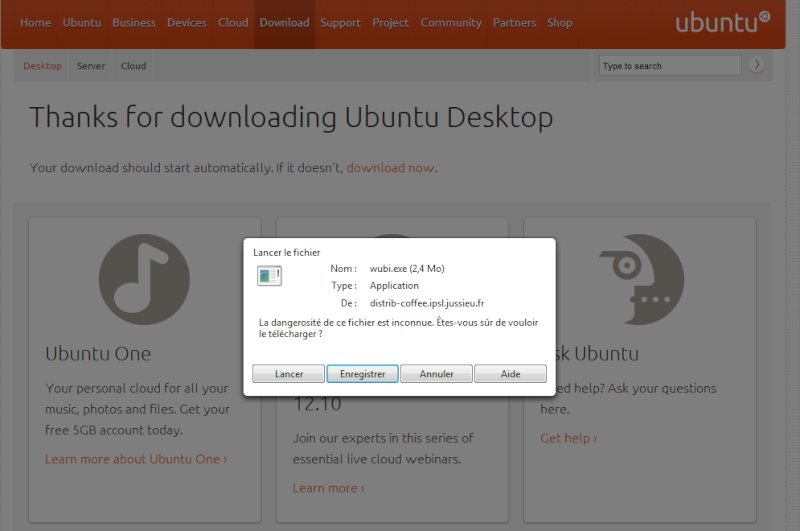
Task: Select the Cloud item in top navigation
Action: click(x=233, y=23)
